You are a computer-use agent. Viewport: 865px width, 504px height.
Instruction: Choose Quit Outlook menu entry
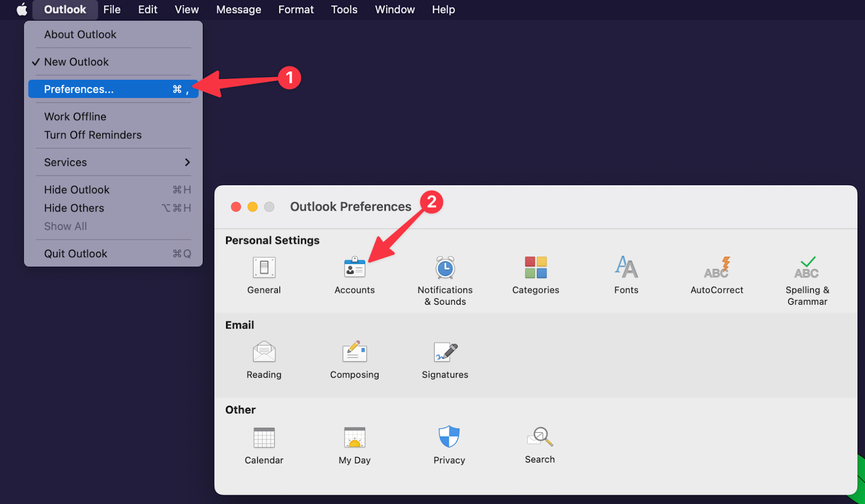[x=114, y=253]
